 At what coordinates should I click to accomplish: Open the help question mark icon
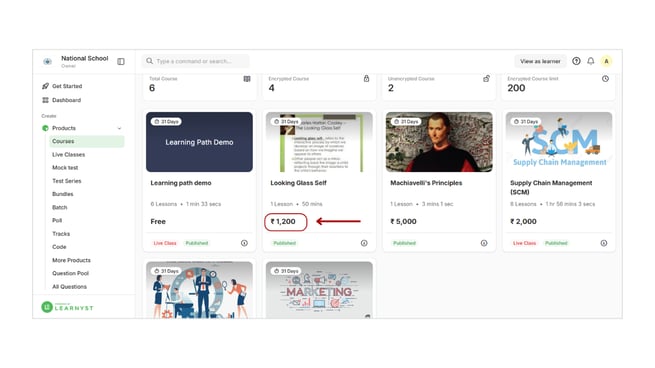(576, 61)
